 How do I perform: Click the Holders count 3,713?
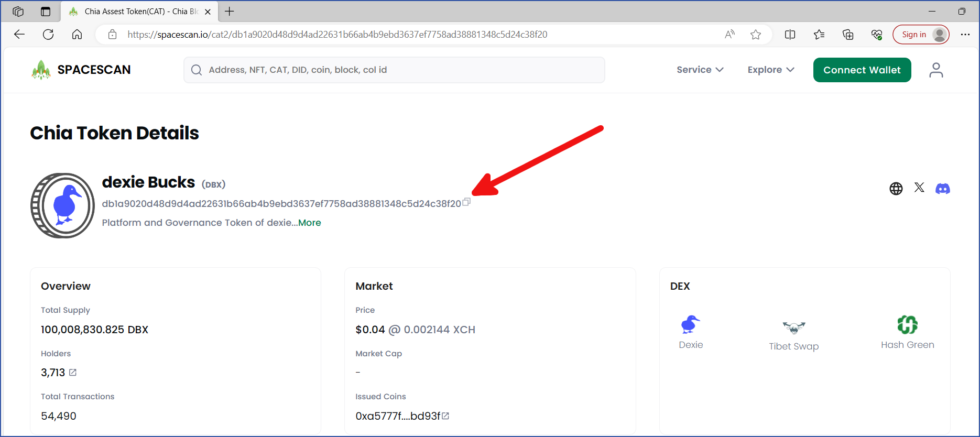(x=53, y=373)
